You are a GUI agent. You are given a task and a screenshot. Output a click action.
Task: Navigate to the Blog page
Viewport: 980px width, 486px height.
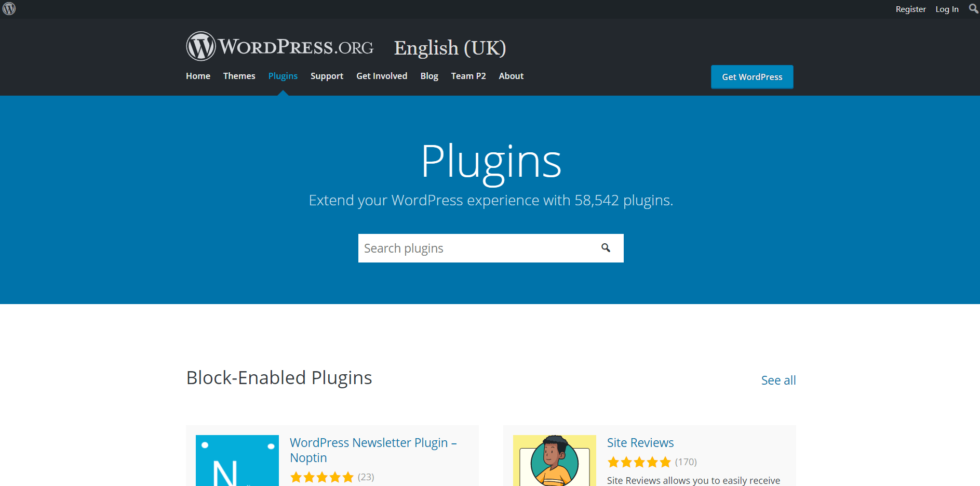click(x=429, y=76)
